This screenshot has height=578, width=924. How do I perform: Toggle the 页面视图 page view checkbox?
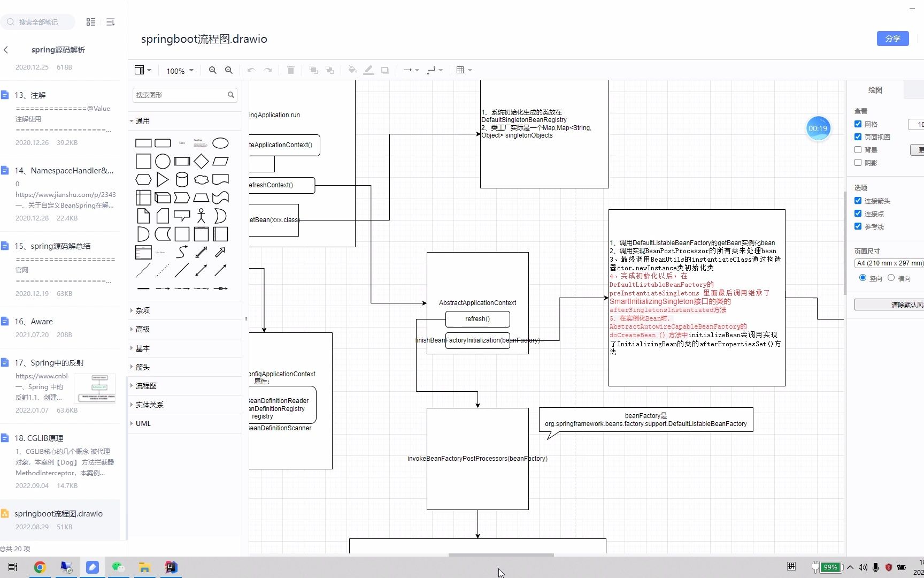tap(858, 137)
